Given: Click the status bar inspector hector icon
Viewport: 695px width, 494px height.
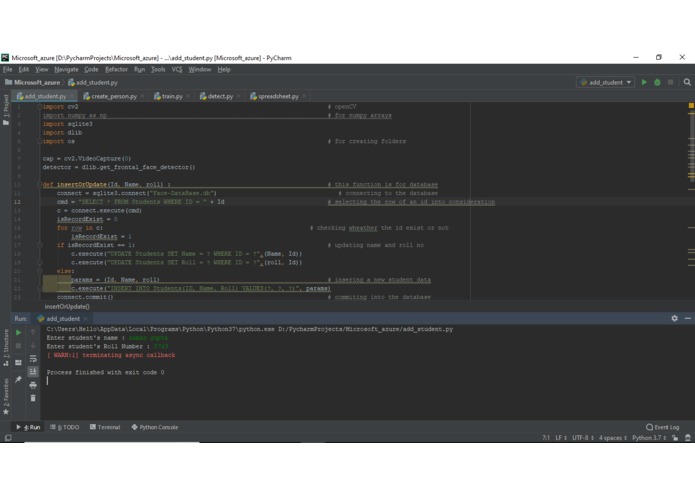Looking at the screenshot, I should 688,438.
